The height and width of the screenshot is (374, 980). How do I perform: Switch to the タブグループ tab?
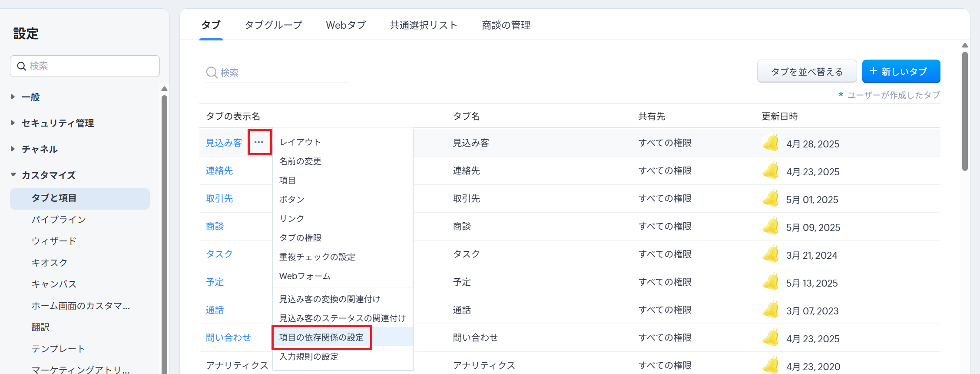pos(273,25)
